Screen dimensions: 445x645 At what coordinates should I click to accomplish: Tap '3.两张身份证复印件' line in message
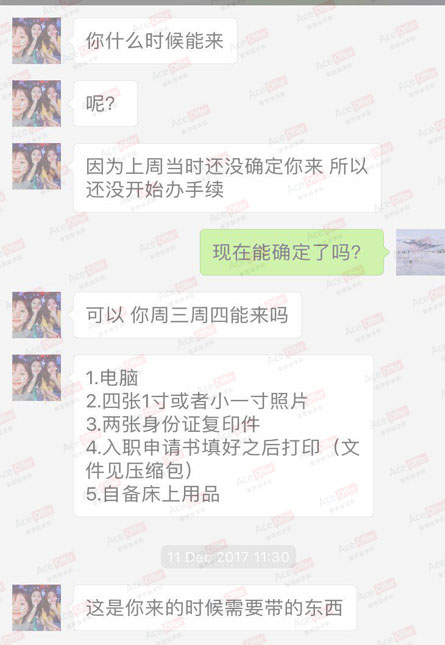click(173, 424)
